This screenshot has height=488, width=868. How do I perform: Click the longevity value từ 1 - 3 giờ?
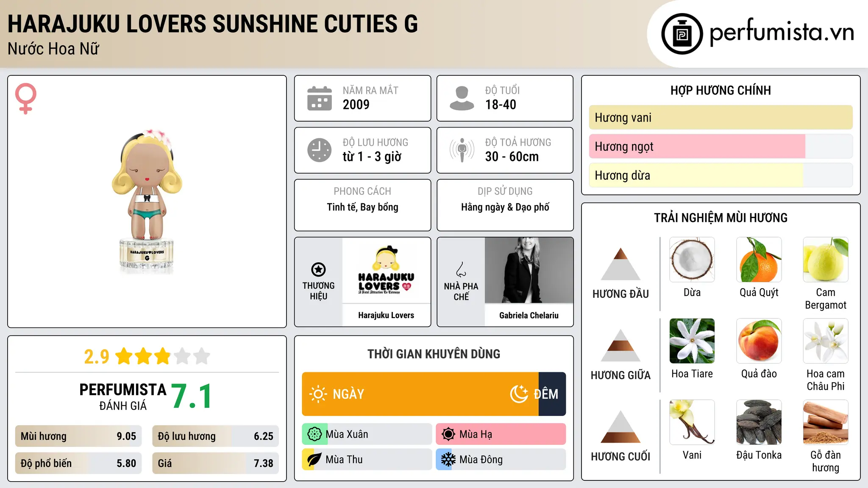(x=372, y=157)
